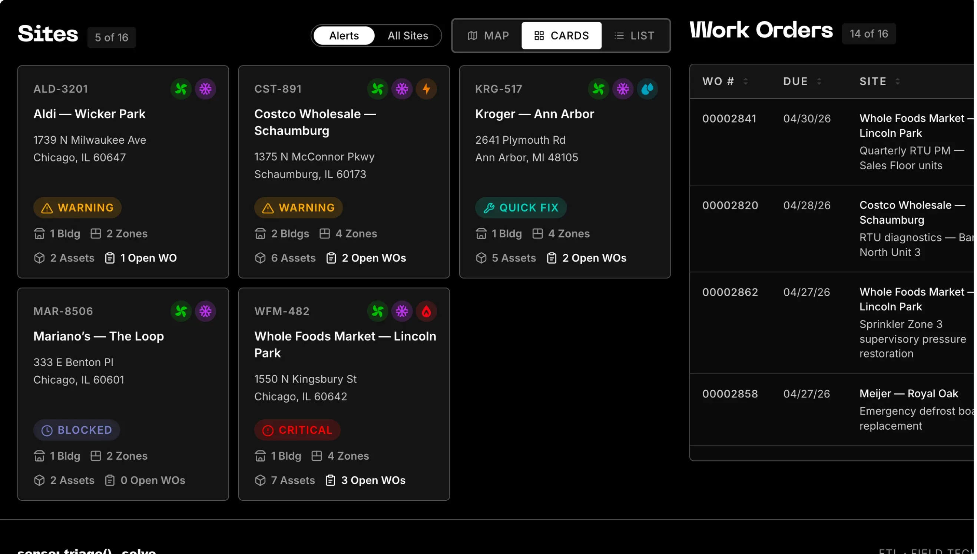Click the WARNING badge on the Costco card
This screenshot has height=560, width=977.
pos(299,209)
